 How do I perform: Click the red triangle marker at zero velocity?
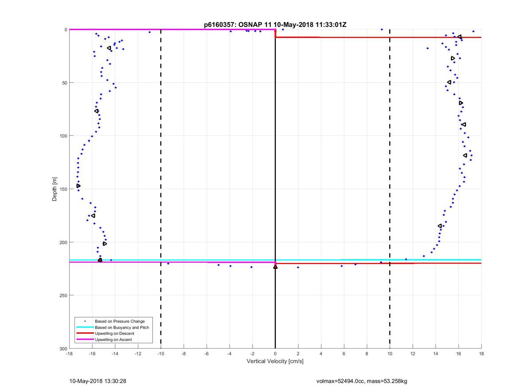(x=275, y=267)
